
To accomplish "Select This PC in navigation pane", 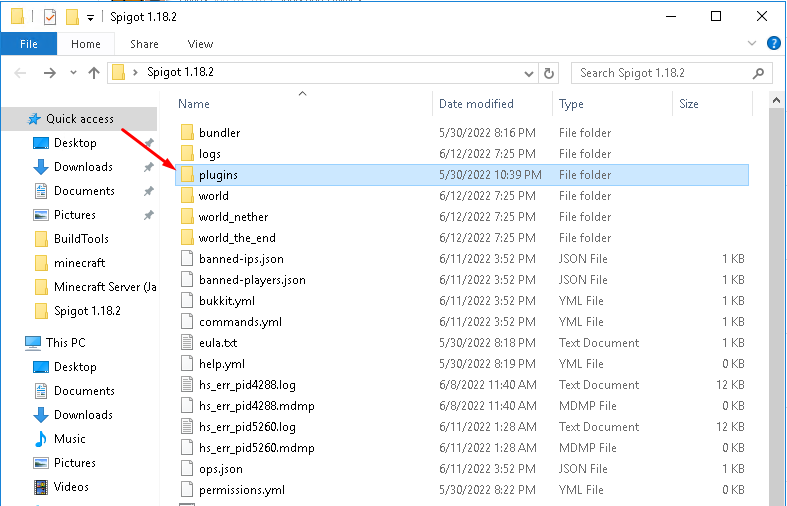I will tap(66, 343).
